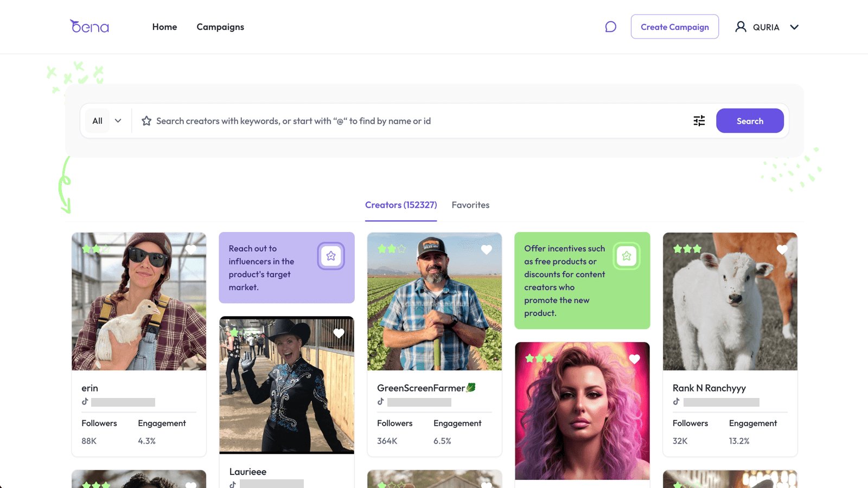This screenshot has width=868, height=488.
Task: Click the user profile icon beside QURIA
Action: (741, 27)
